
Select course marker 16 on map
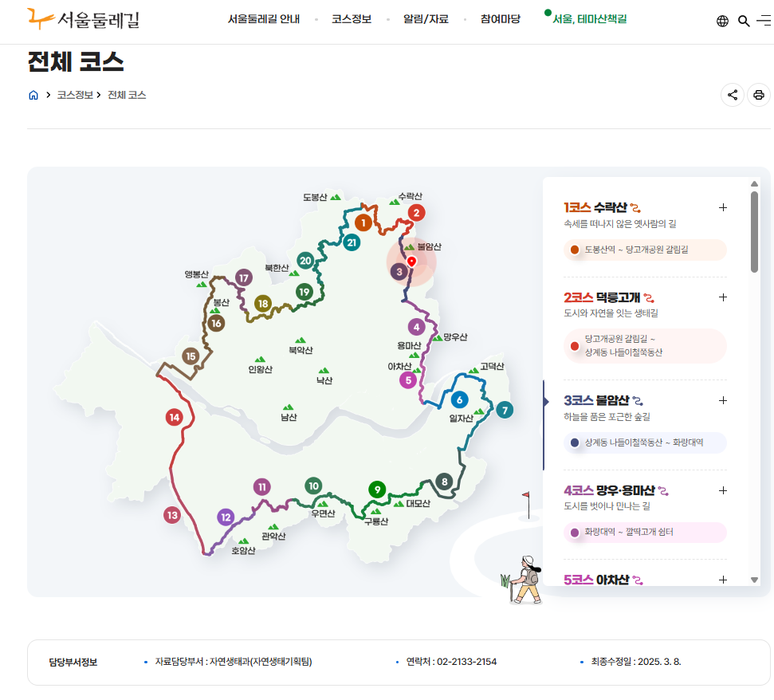point(216,324)
